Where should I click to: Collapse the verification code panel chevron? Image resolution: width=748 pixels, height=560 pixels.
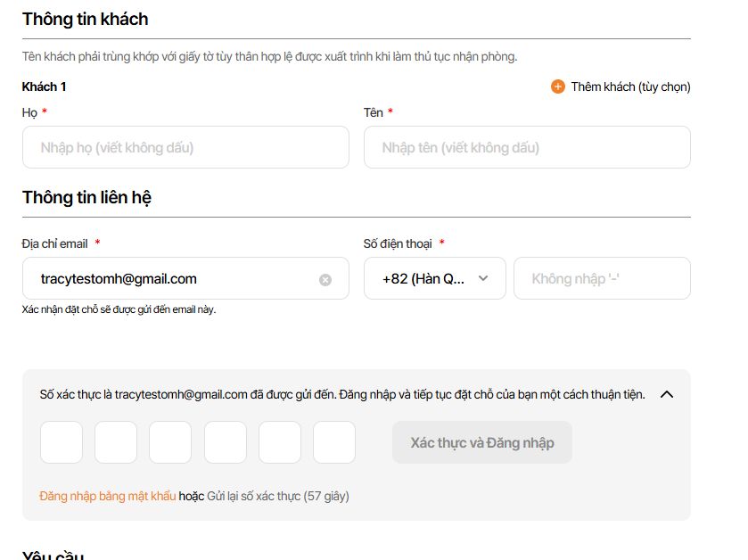coord(667,394)
